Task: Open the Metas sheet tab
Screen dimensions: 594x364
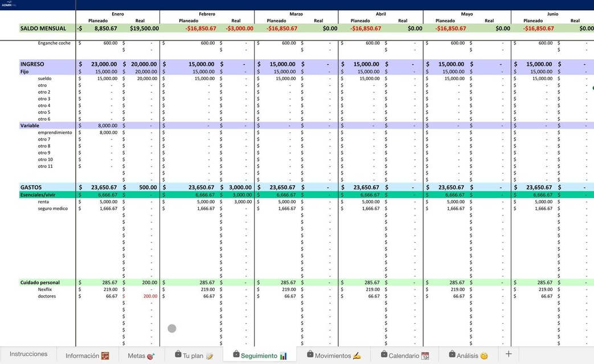Action: click(x=141, y=355)
